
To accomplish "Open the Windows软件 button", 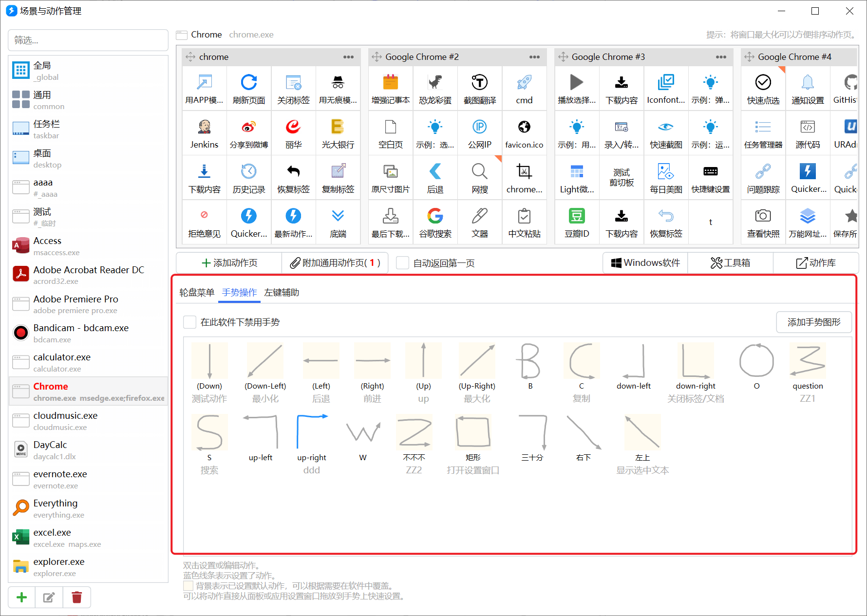I will (645, 263).
